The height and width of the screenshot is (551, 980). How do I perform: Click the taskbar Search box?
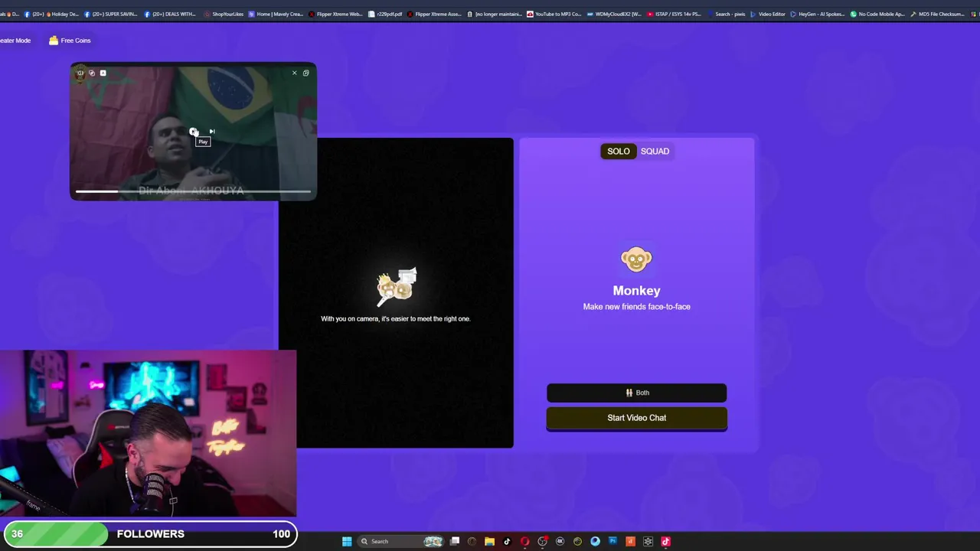(x=400, y=542)
